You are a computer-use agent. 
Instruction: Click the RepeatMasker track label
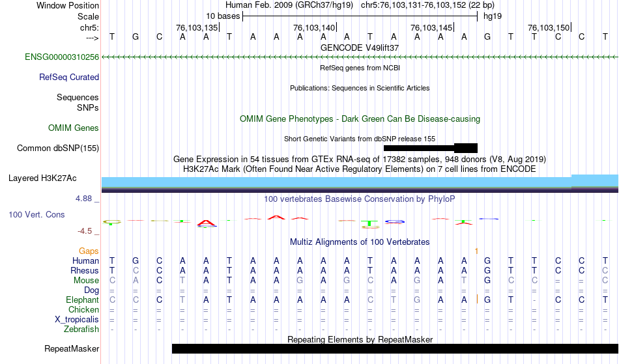(72, 348)
